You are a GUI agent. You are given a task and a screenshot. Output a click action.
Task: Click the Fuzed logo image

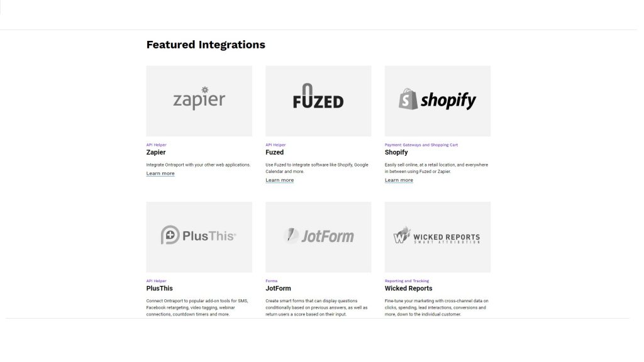(x=318, y=101)
